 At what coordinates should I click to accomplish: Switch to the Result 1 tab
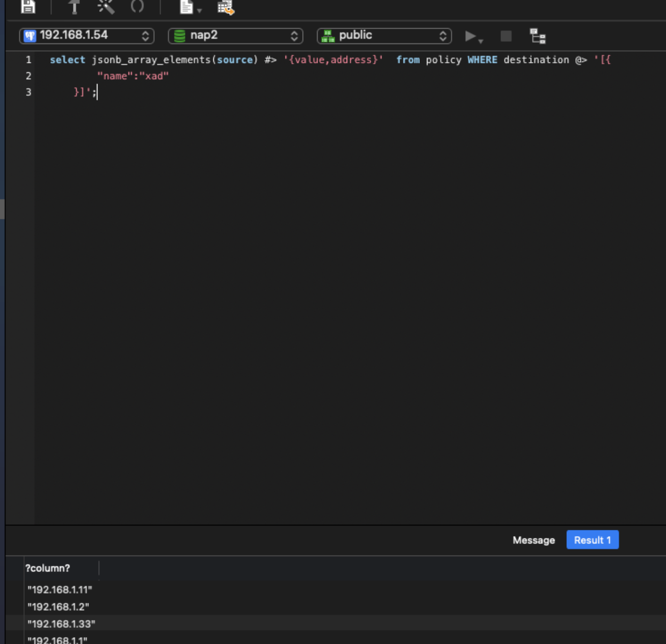(592, 540)
